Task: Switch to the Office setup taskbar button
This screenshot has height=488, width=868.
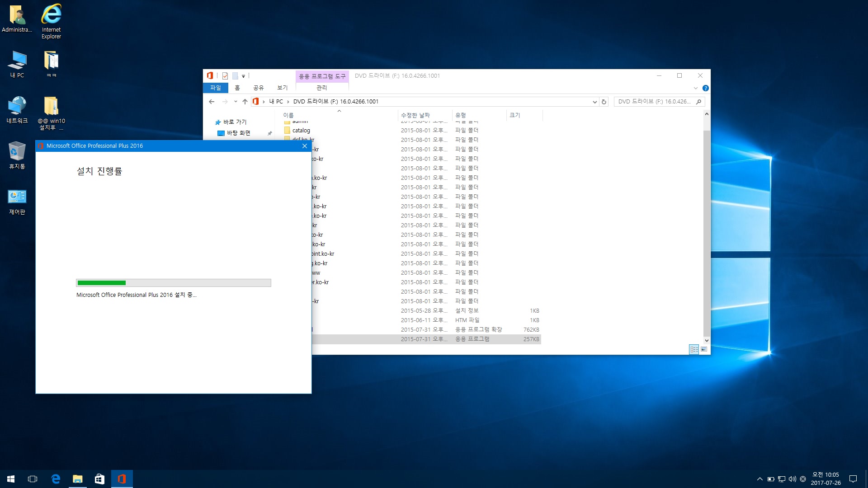Action: coord(122,479)
